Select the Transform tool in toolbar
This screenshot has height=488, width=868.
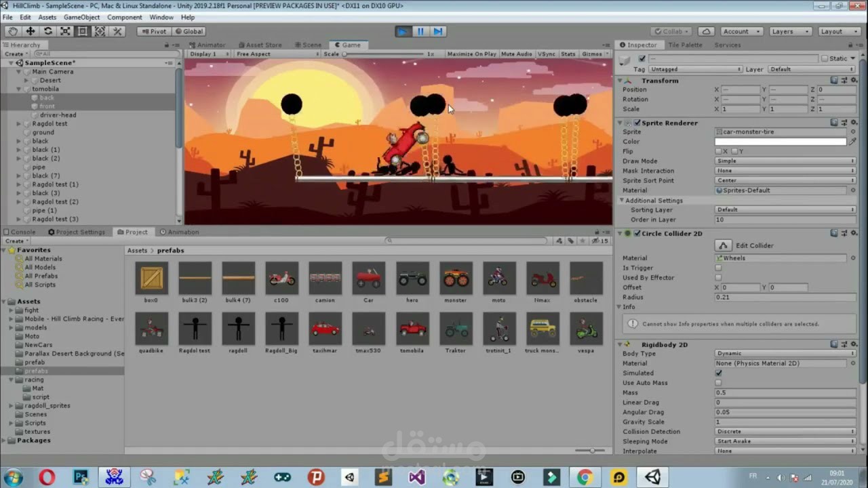(x=100, y=31)
